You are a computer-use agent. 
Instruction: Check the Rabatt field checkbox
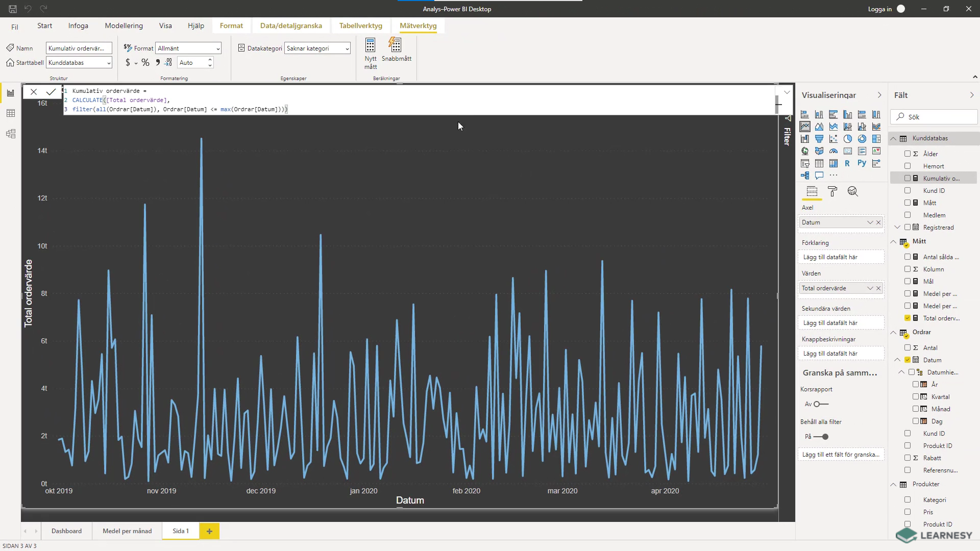(x=908, y=458)
